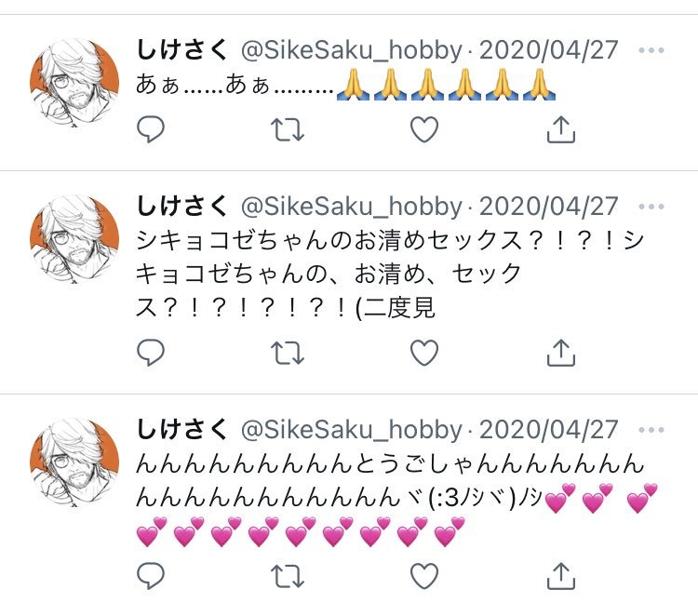
Task: Retweet the second tweet ending in 二度見
Action: click(288, 353)
